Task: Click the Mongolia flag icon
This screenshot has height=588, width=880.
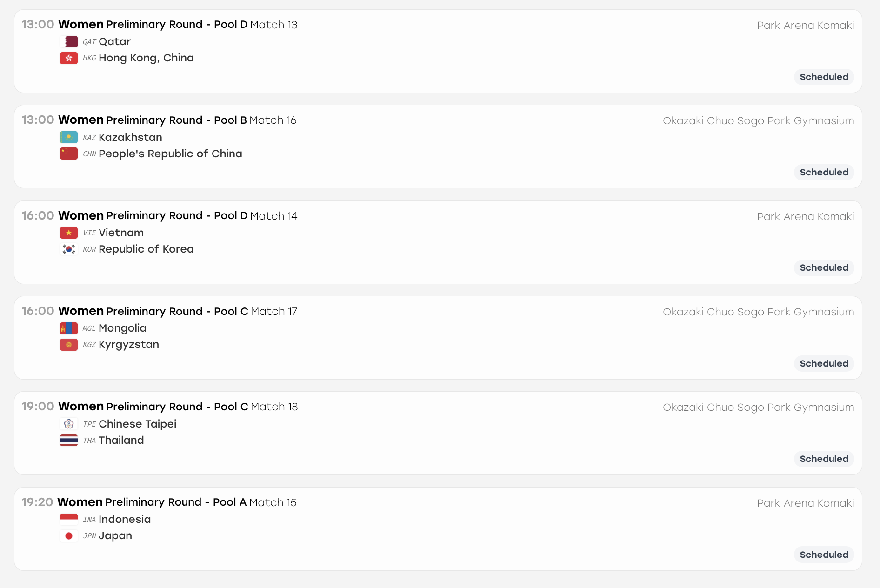Action: pyautogui.click(x=69, y=328)
